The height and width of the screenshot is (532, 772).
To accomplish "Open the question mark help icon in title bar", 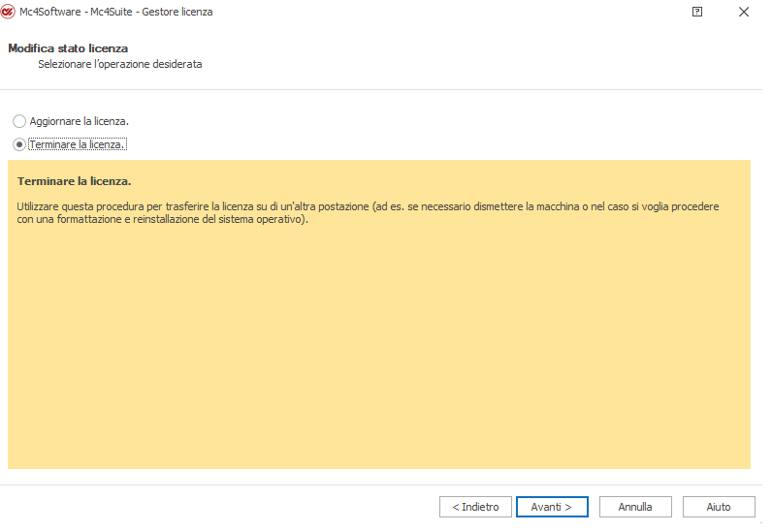I will click(x=697, y=12).
